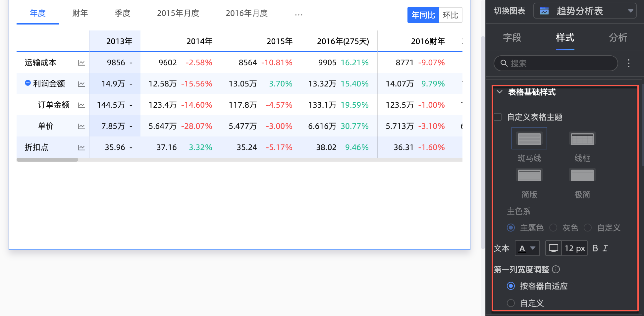The width and height of the screenshot is (644, 316).
Task: Open the 分析 panel tab
Action: tap(618, 37)
